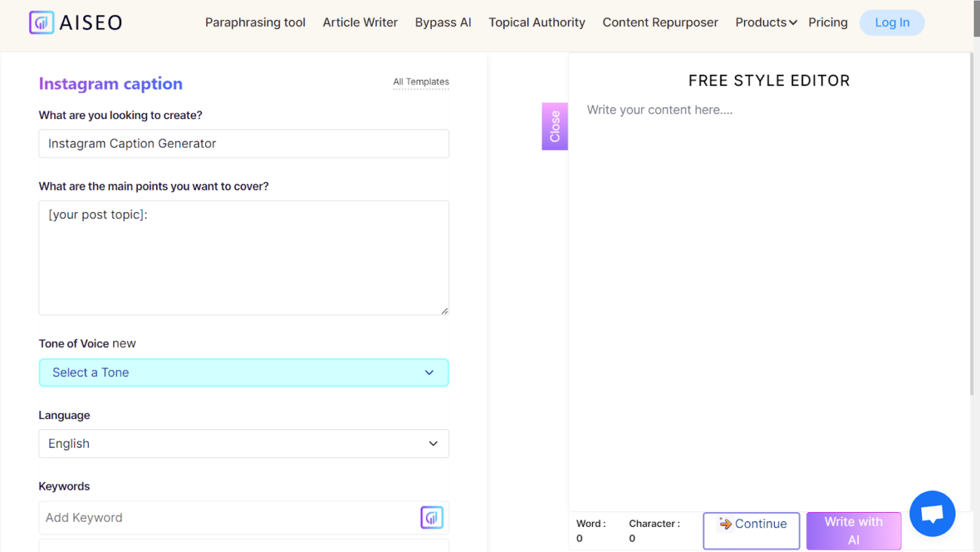Open the Select a Tone dropdown
Viewport: 980px width, 552px height.
coord(244,373)
